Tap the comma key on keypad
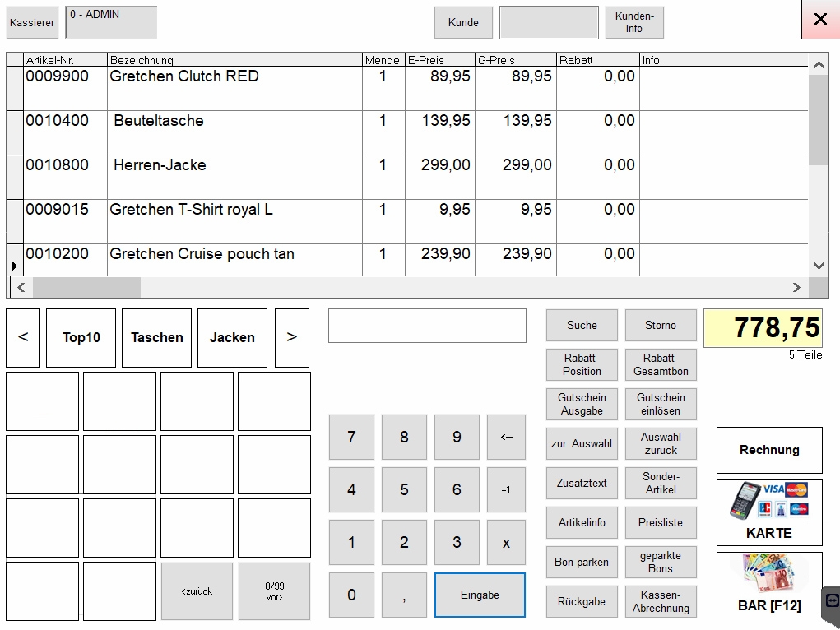 coord(404,595)
